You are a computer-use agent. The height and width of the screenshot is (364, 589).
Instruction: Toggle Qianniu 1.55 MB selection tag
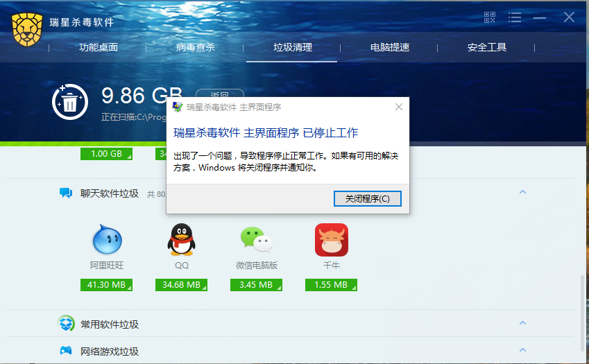[331, 285]
